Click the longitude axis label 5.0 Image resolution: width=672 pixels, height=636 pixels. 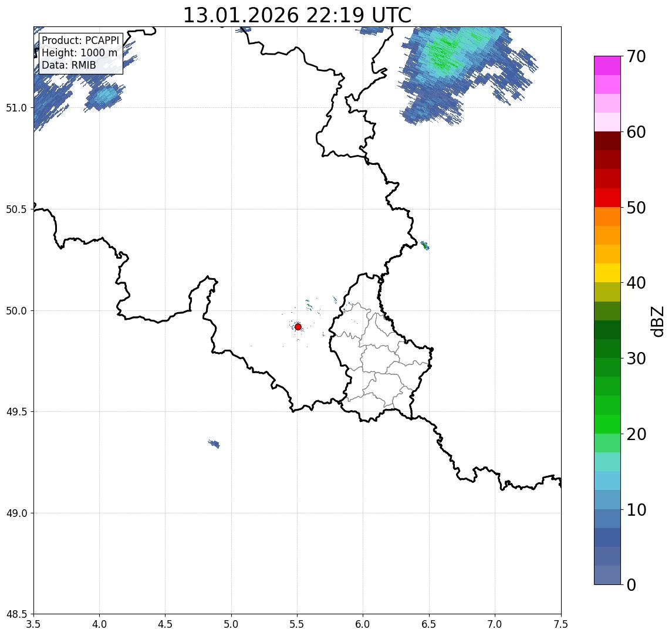231,624
